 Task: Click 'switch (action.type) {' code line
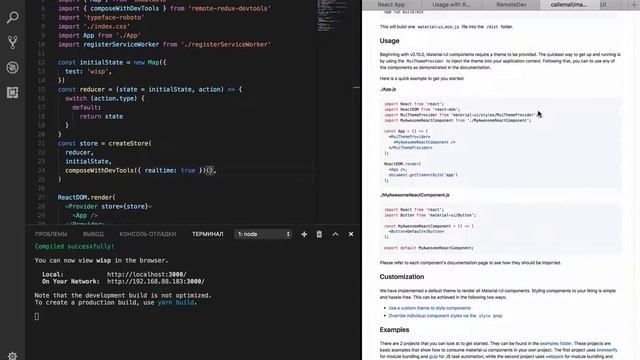pyautogui.click(x=105, y=98)
